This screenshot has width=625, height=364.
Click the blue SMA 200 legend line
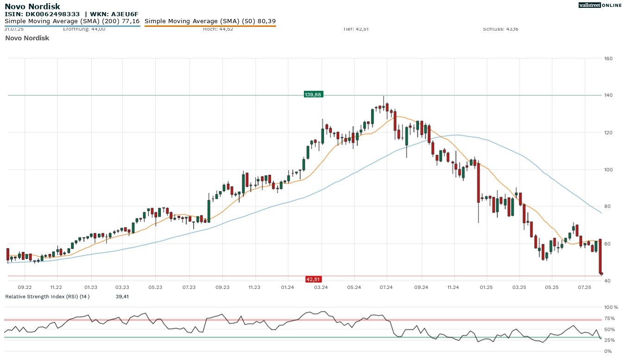click(72, 26)
